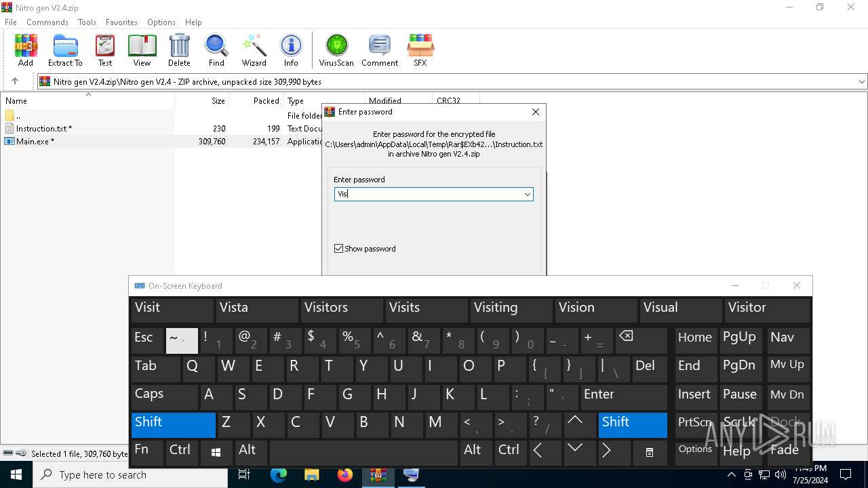Choose 'Visit' word suggestion
This screenshot has height=488, width=868.
point(172,310)
